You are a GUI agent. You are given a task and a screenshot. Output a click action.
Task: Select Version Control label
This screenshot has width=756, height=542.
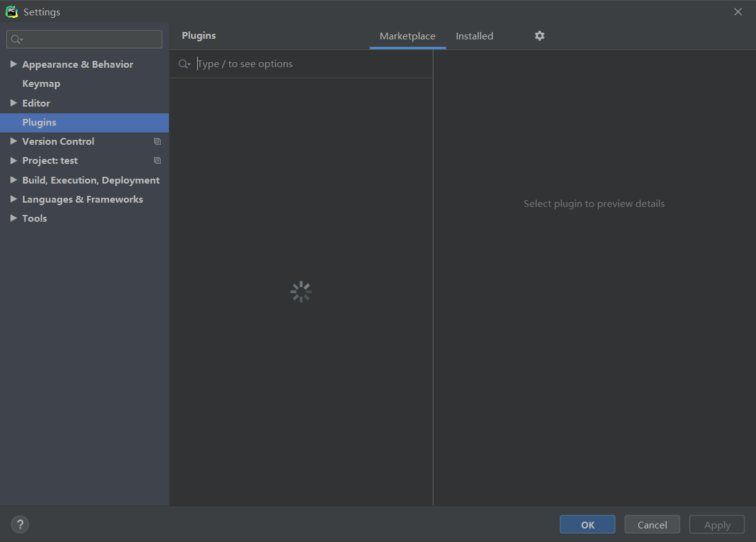[x=59, y=142]
